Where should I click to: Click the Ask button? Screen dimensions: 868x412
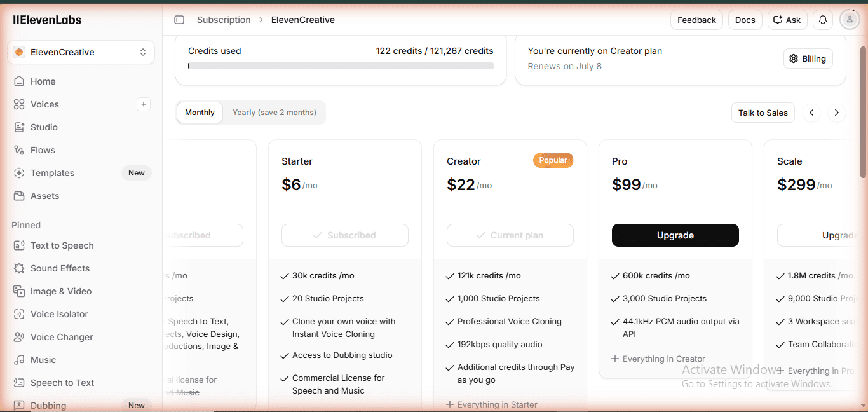(787, 20)
